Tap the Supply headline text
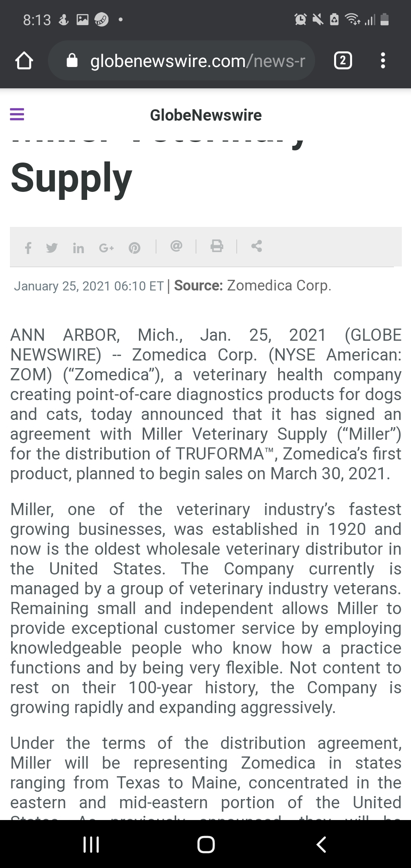 pos(72,178)
